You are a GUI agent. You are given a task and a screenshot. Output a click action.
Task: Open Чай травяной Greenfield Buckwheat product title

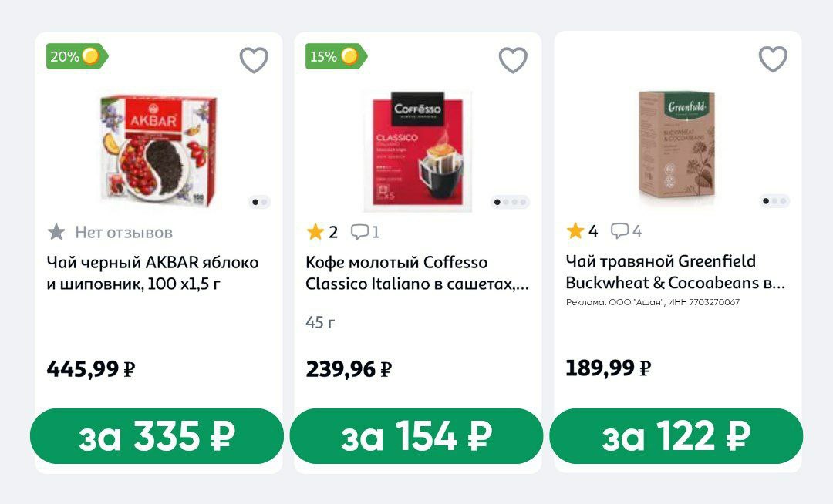point(675,272)
